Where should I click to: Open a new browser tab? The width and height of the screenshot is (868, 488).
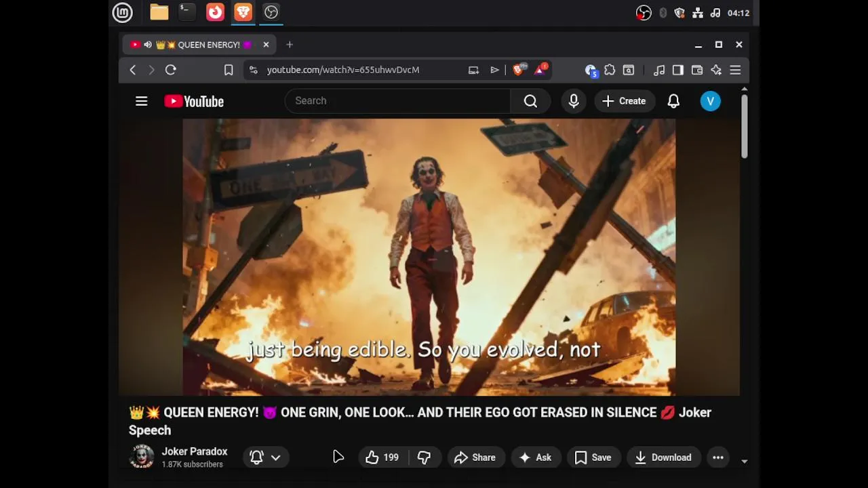(290, 45)
